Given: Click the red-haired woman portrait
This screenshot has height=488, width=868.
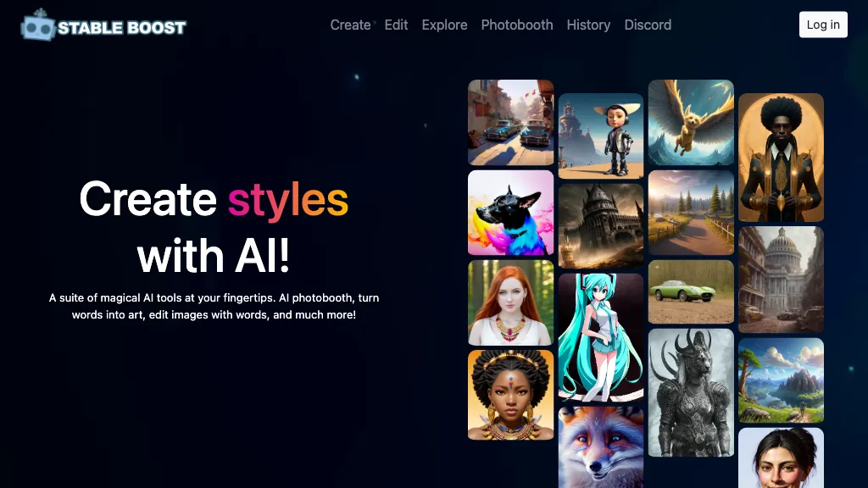Looking at the screenshot, I should click(510, 302).
